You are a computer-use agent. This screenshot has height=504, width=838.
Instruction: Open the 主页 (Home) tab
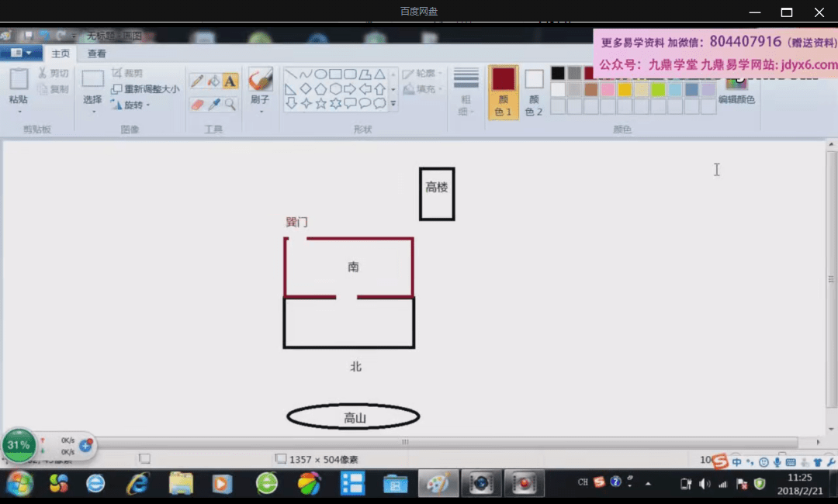(61, 54)
